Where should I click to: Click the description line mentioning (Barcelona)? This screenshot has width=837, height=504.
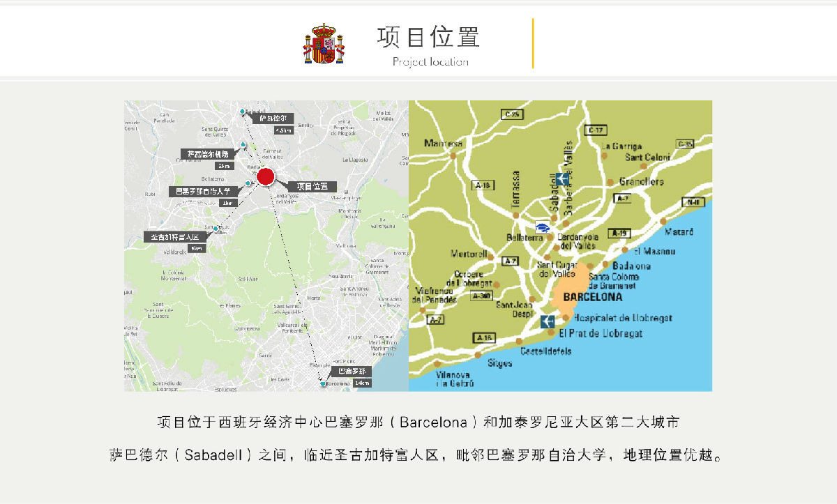418,422
